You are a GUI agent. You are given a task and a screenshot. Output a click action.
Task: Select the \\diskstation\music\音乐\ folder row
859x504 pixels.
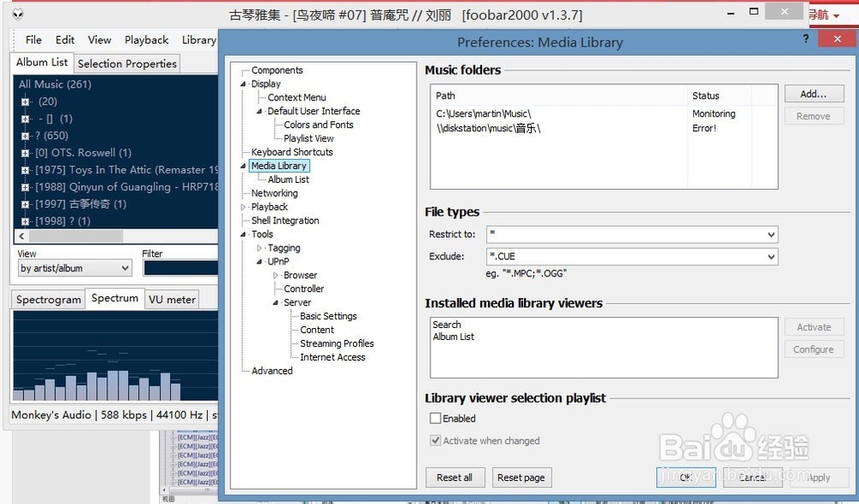coord(604,128)
